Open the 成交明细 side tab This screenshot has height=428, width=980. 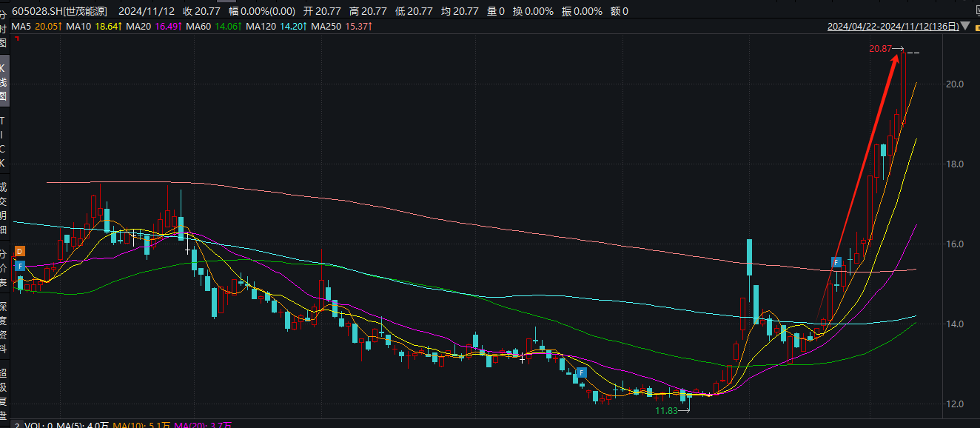coord(3,208)
